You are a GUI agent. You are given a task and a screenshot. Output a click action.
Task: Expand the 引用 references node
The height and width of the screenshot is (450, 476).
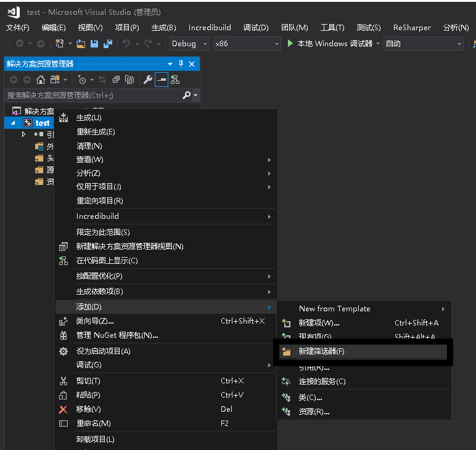point(23,134)
